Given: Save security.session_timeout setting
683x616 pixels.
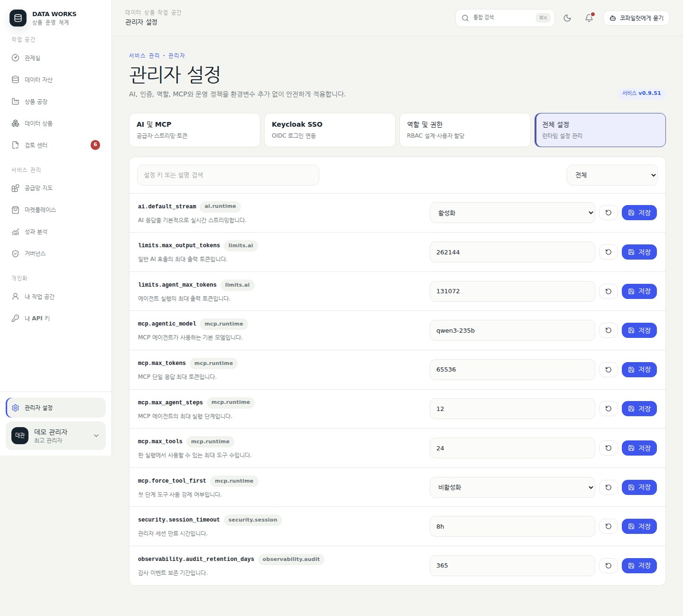Looking at the screenshot, I should coord(639,526).
